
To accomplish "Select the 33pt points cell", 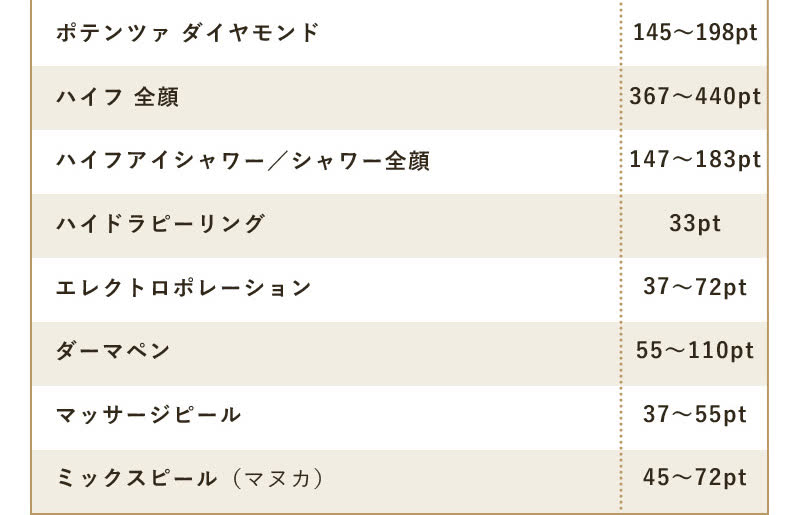I will coord(695,223).
